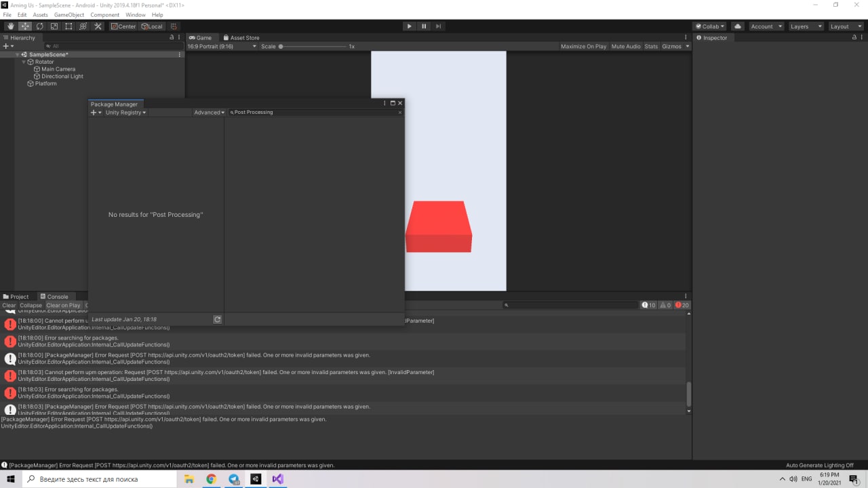Open Package Manager add package plus dropdown

(95, 113)
